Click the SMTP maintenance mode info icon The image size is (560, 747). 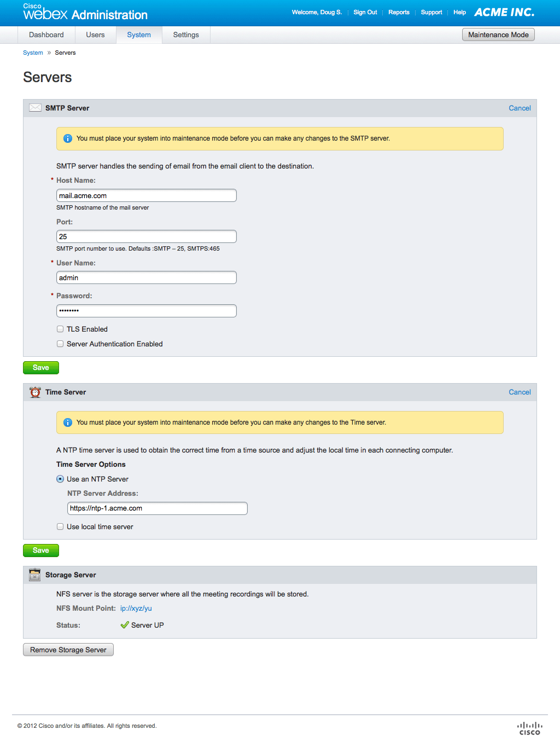point(68,138)
